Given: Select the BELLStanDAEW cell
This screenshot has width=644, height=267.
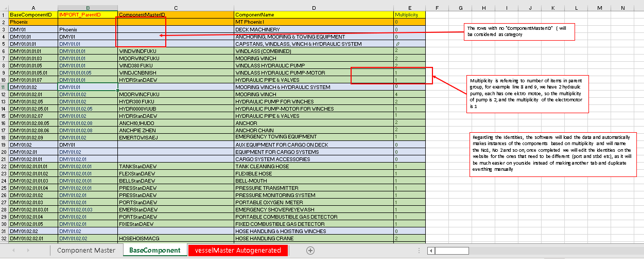Looking at the screenshot, I should coord(176,181).
